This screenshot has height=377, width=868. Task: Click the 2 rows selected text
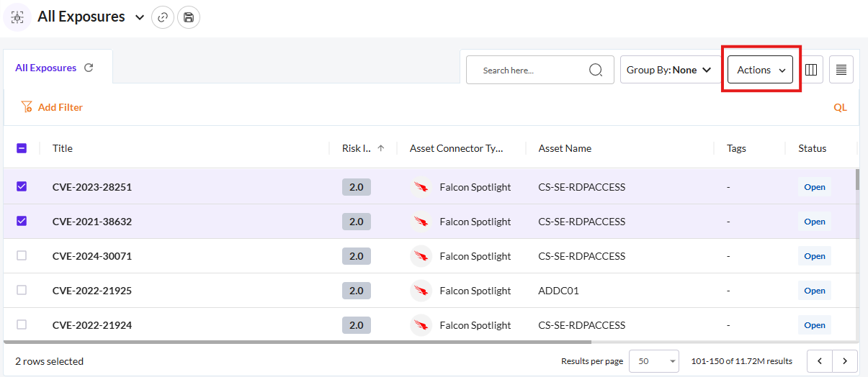pos(50,361)
